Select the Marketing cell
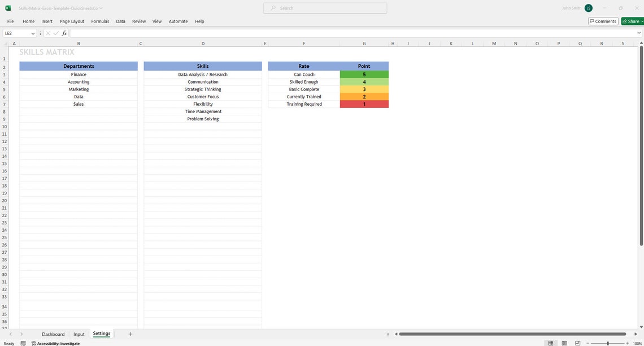This screenshot has width=644, height=346. coord(79,89)
